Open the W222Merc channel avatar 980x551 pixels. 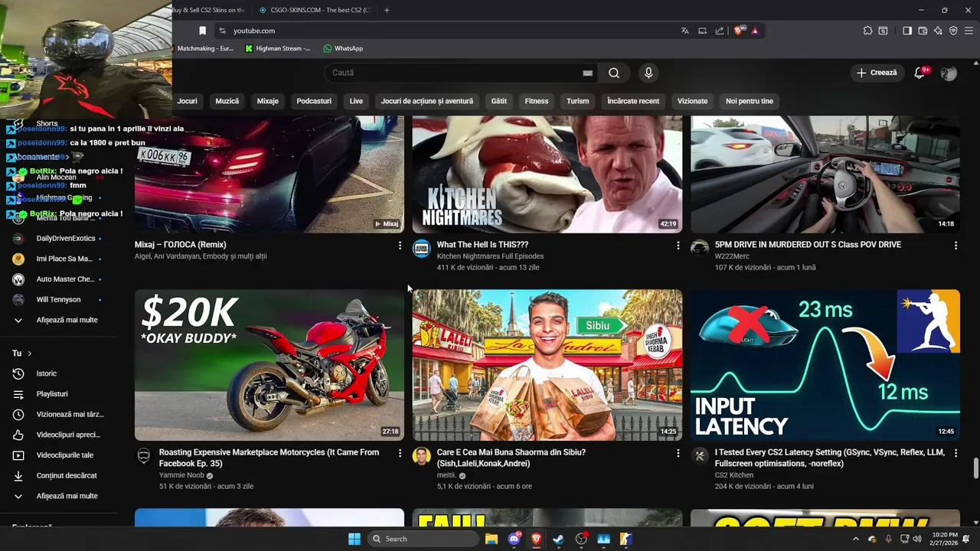click(700, 249)
